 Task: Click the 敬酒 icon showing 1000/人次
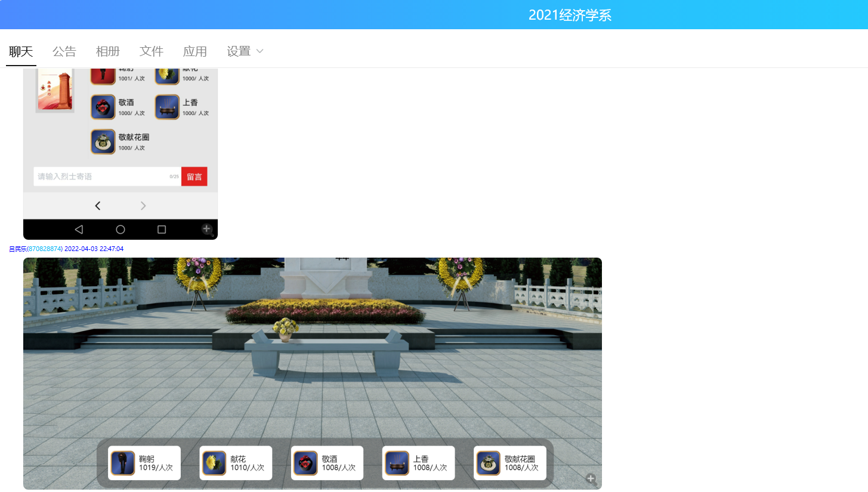click(103, 107)
